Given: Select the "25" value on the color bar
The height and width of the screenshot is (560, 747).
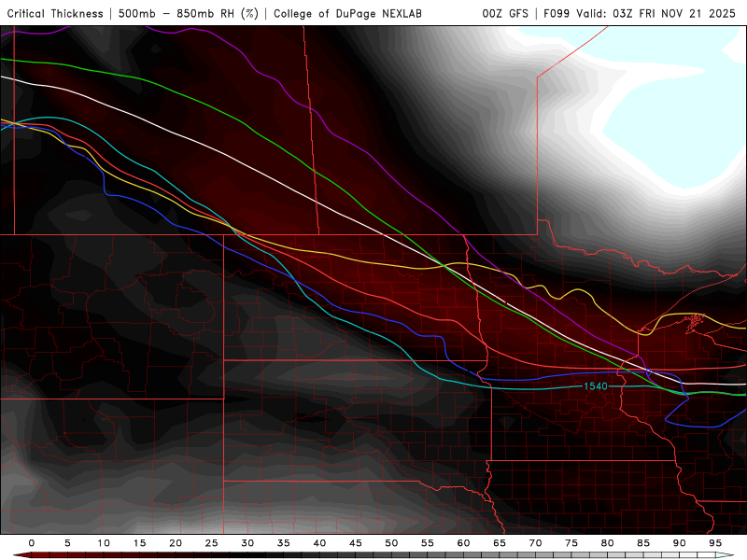Looking at the screenshot, I should 212,543.
